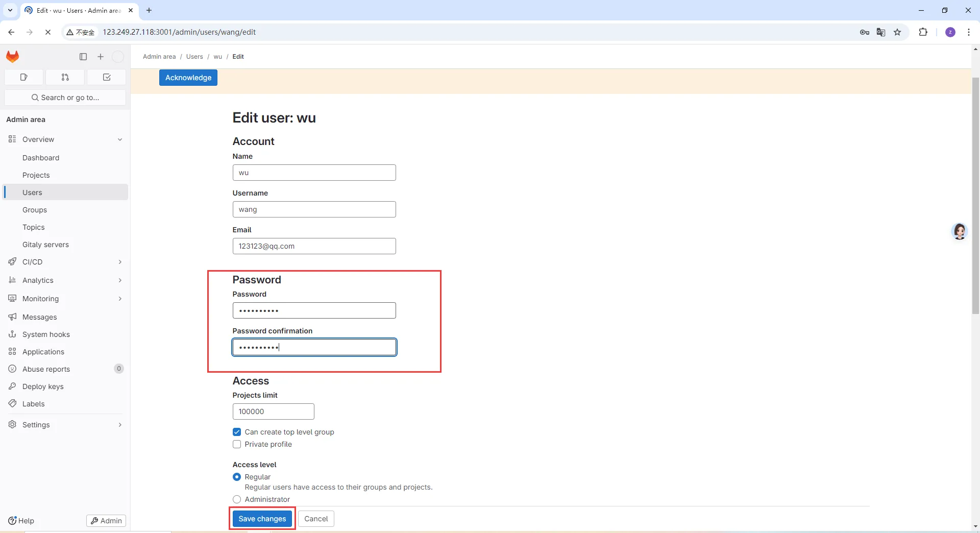Focus the Password confirmation field
The image size is (980, 533).
(x=314, y=347)
